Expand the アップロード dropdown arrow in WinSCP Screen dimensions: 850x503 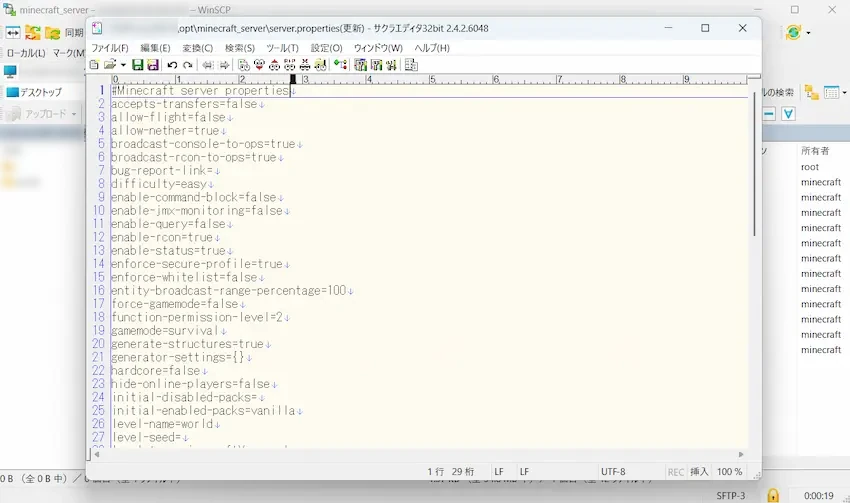pos(74,114)
